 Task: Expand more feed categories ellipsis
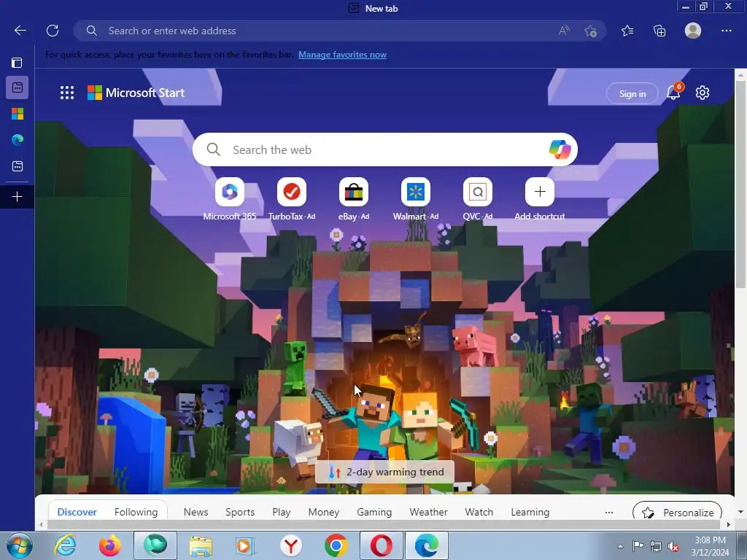609,513
